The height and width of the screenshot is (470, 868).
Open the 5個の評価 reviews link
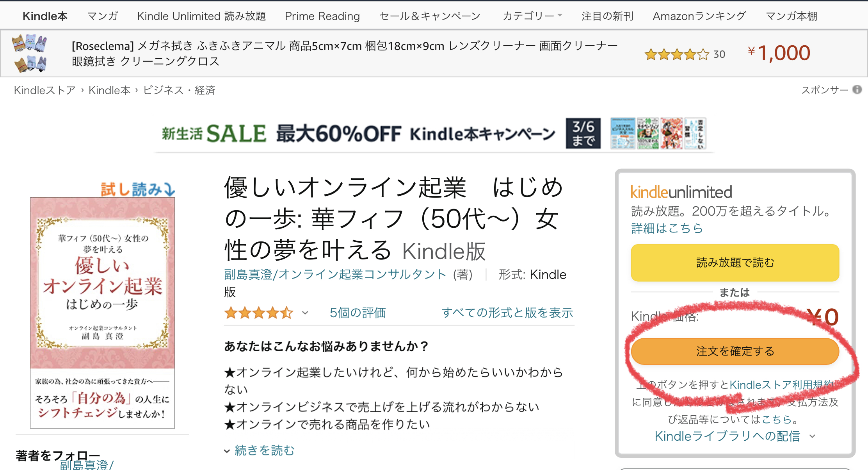click(358, 313)
